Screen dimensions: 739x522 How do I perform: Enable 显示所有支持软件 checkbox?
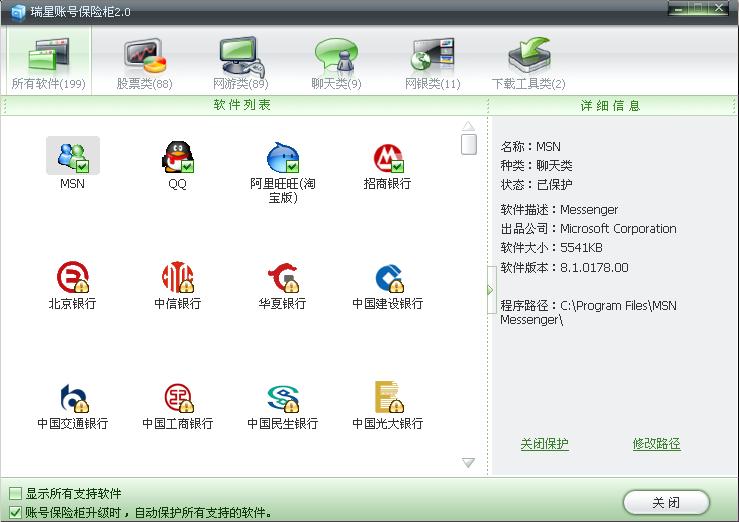(16, 493)
